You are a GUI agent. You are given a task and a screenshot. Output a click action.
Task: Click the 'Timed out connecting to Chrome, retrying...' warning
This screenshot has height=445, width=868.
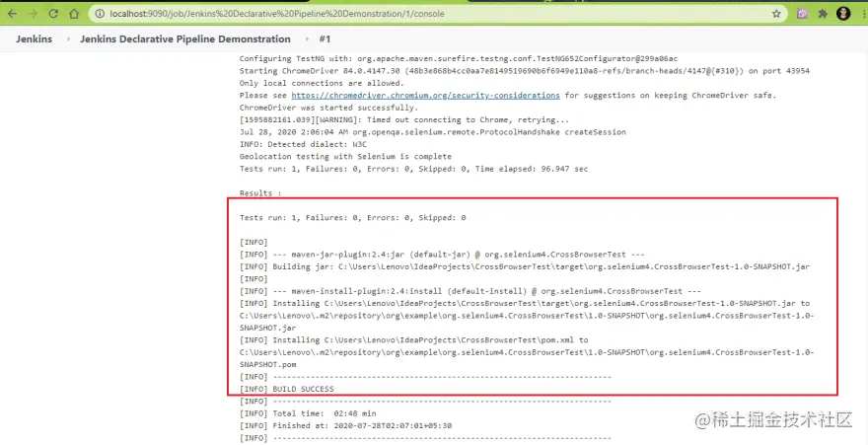(404, 119)
